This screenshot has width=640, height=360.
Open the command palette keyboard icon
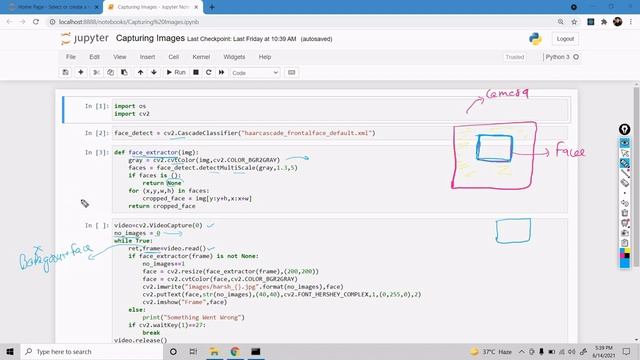(x=291, y=72)
